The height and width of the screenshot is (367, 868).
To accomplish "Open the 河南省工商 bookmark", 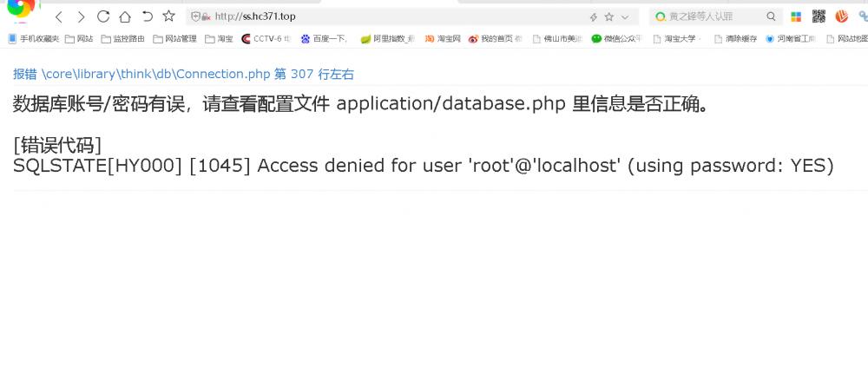I will pyautogui.click(x=791, y=39).
